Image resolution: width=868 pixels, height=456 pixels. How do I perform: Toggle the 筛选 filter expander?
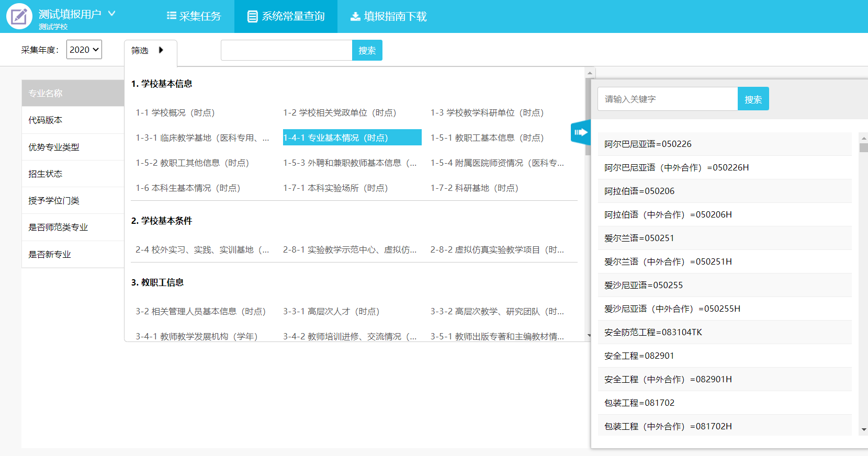point(161,50)
